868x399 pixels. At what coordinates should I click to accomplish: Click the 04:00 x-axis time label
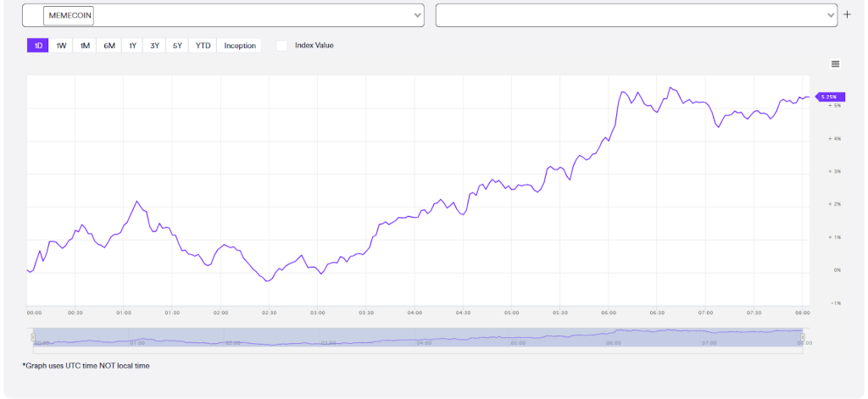point(414,313)
